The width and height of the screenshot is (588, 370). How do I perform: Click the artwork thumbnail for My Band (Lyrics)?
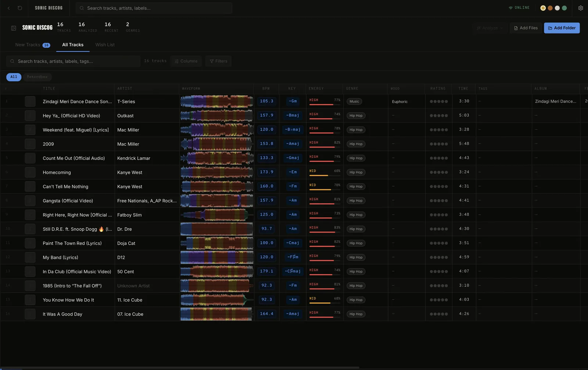coord(30,257)
